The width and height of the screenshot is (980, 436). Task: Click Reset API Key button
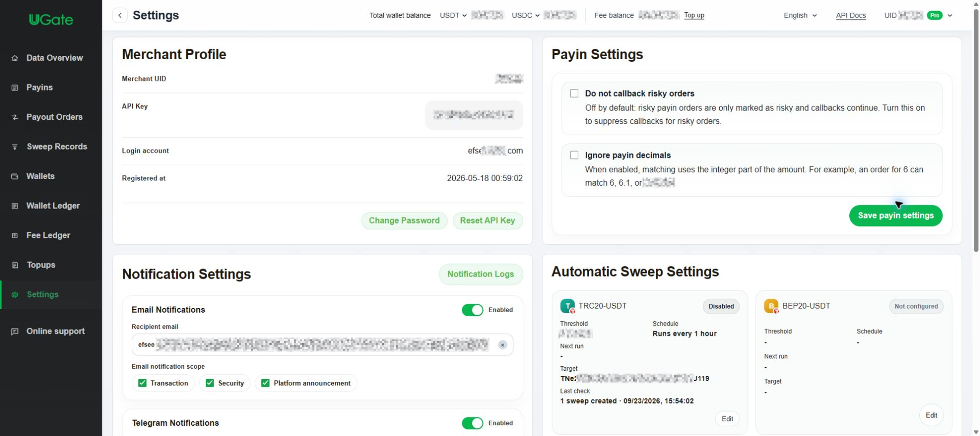487,221
